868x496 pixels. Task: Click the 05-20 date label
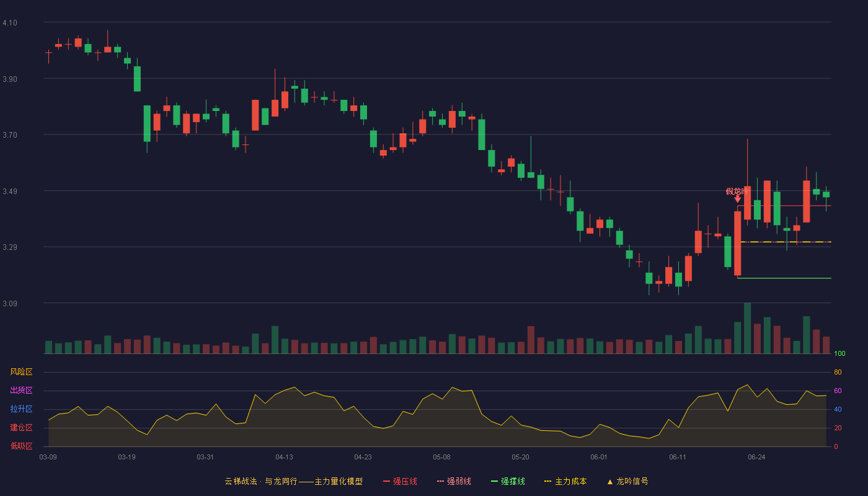(x=520, y=457)
